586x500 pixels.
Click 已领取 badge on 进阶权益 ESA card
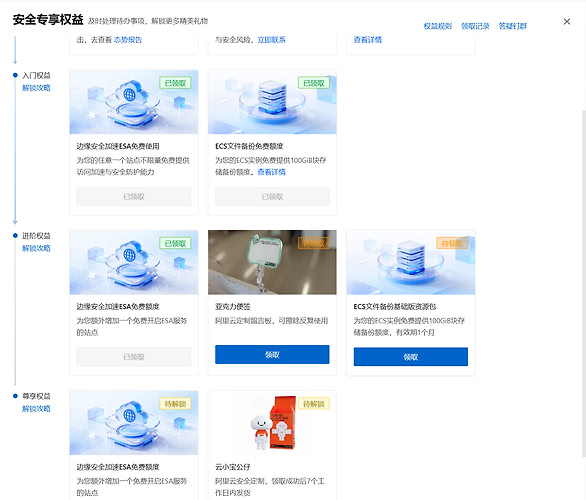click(175, 243)
